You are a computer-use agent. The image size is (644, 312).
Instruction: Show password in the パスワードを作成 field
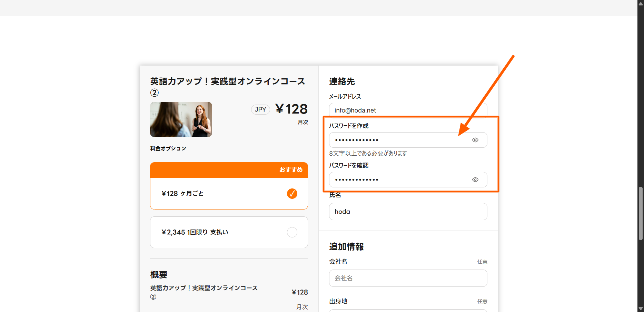[475, 140]
